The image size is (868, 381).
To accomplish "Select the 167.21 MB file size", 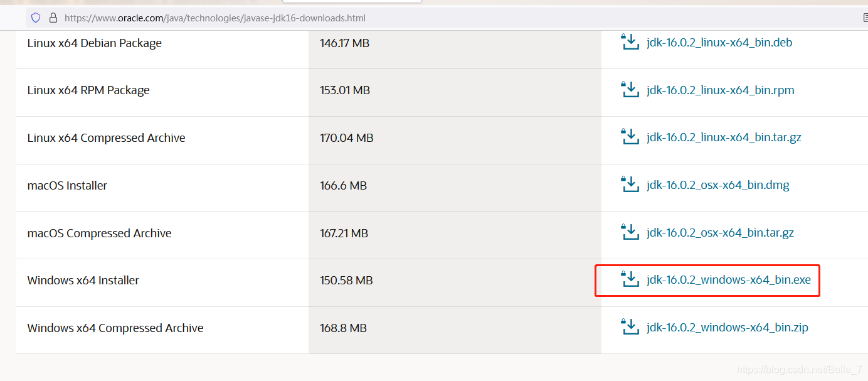I will pos(344,233).
